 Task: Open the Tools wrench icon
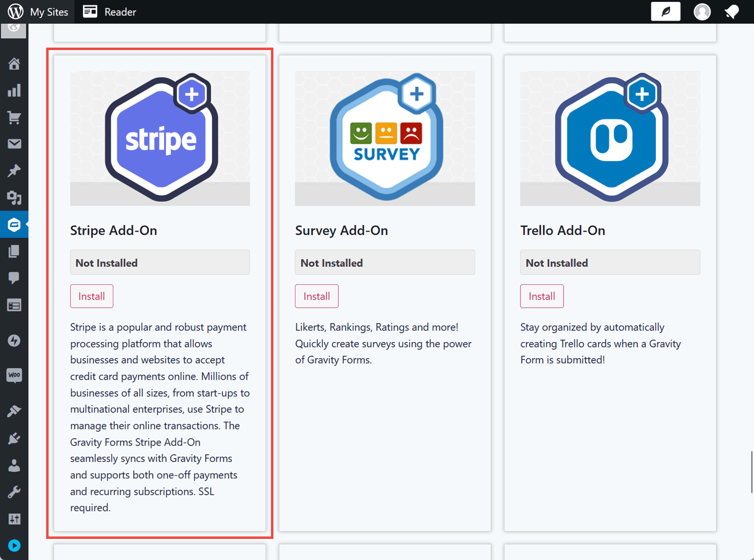tap(14, 492)
